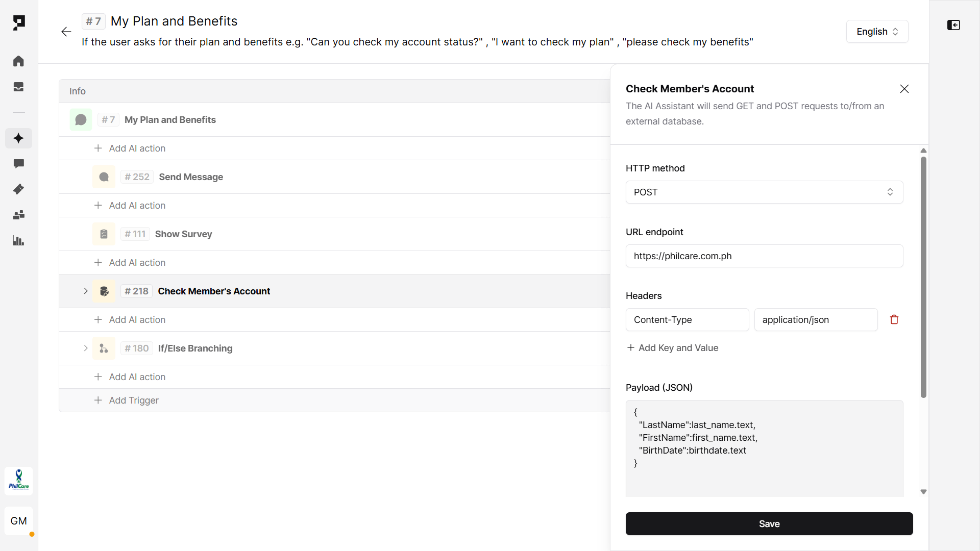Open the Home icon in sidebar
This screenshot has width=980, height=551.
point(18,61)
